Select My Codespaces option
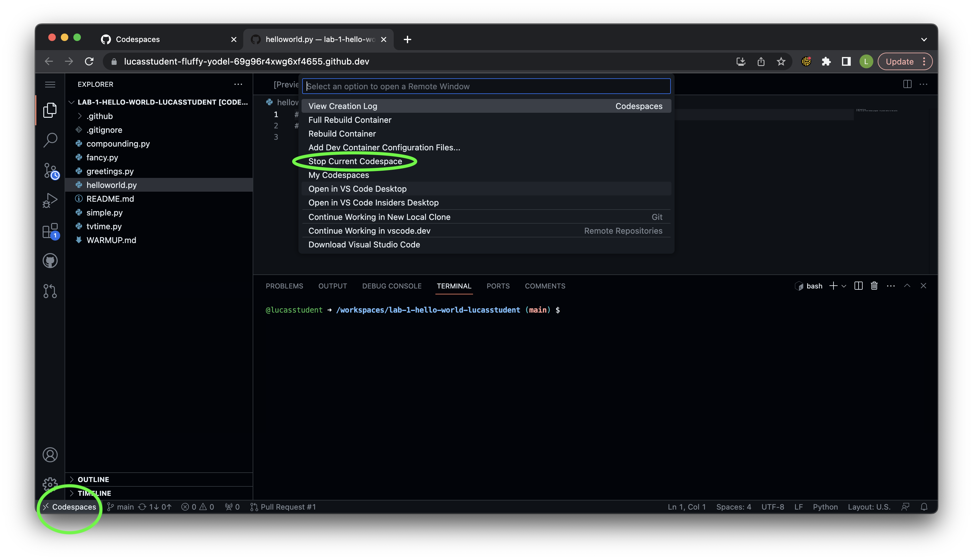Screen dimensions: 973x560 coord(486,175)
